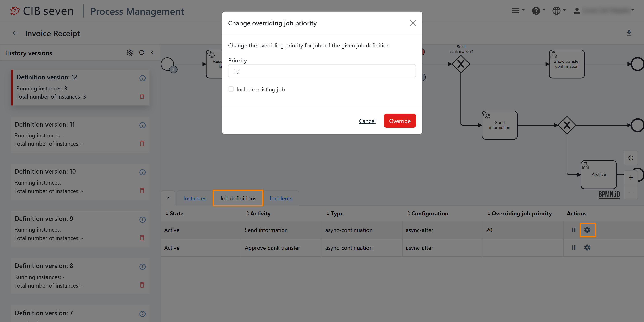Click the history versions settings gear icon
Screen dimensions: 644x322
point(129,53)
